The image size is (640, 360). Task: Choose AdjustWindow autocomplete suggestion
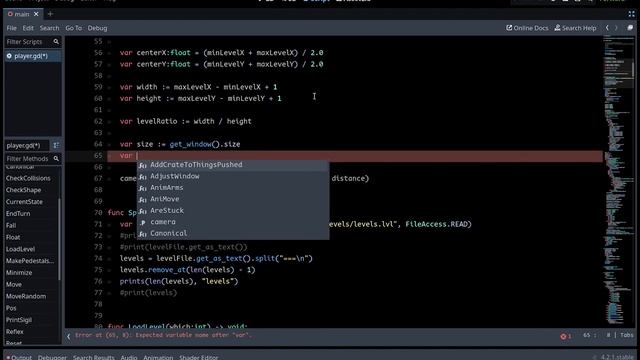pyautogui.click(x=233, y=176)
